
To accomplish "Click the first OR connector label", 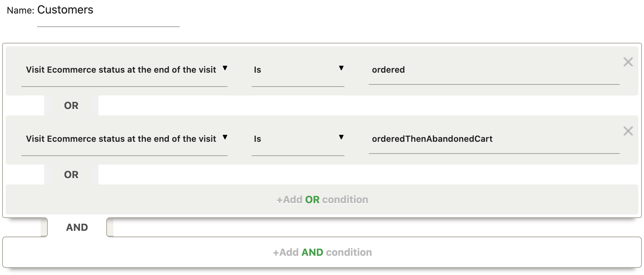I will (x=71, y=105).
